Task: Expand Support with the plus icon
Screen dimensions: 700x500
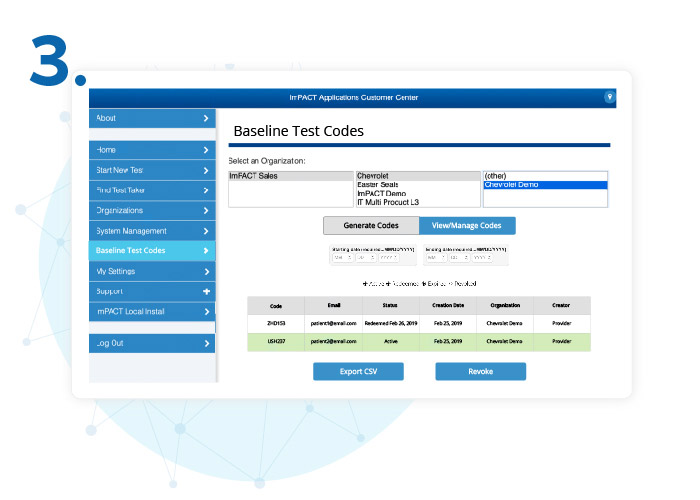Action: [x=206, y=292]
